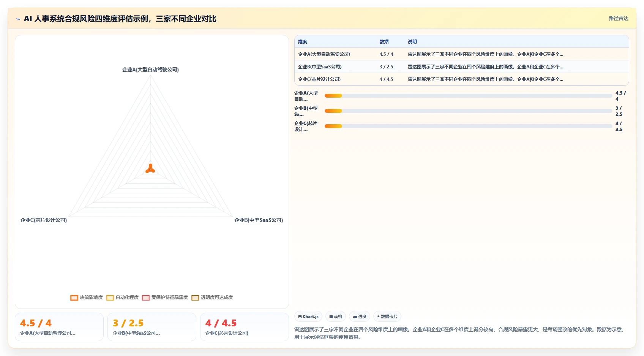This screenshot has width=644, height=356.
Task: Click the small icon before the dashboard title
Action: pos(18,19)
